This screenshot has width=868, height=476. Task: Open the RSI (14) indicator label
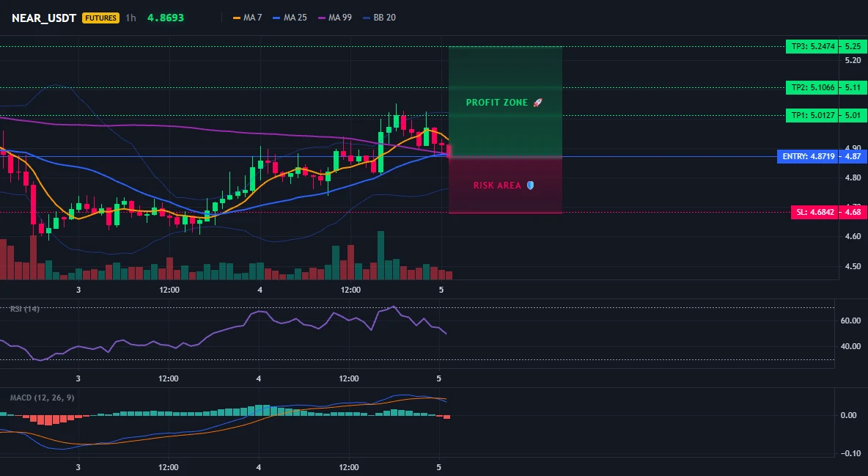click(25, 309)
